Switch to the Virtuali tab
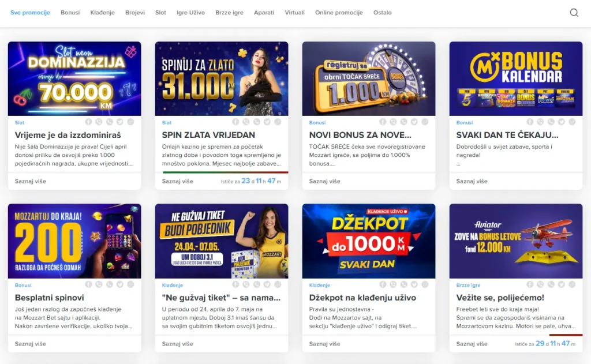 pyautogui.click(x=295, y=13)
